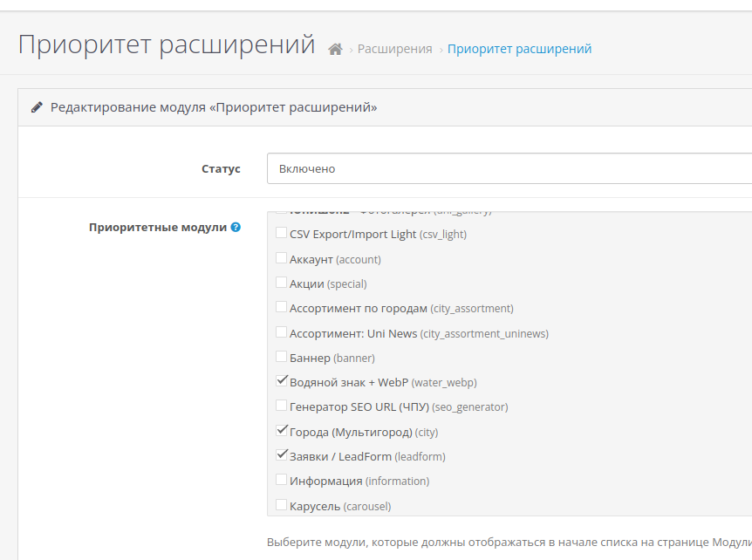Uncheck the Водяной знак + WebP checkbox
Viewport: 752px width, 560px height.
(x=282, y=381)
